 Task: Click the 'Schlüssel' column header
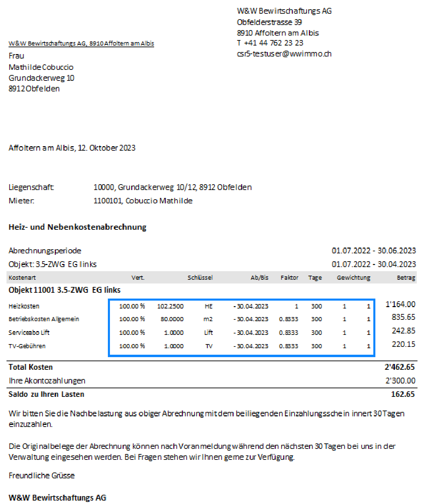(200, 278)
